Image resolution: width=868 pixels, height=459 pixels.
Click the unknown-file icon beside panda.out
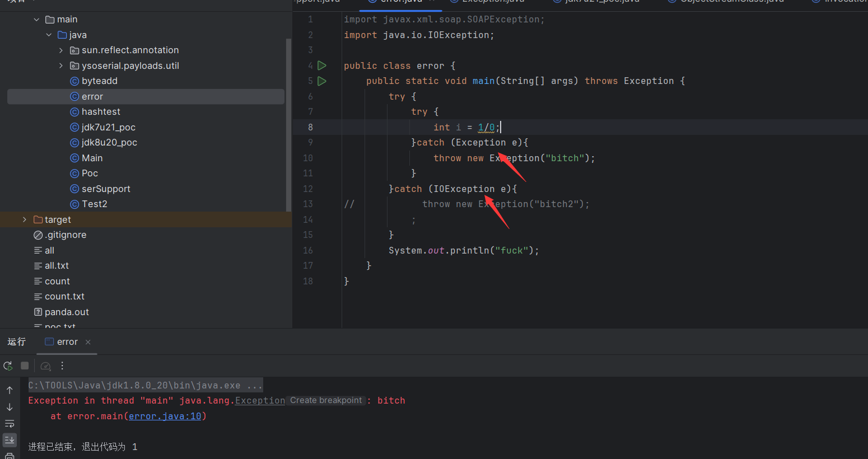(38, 312)
